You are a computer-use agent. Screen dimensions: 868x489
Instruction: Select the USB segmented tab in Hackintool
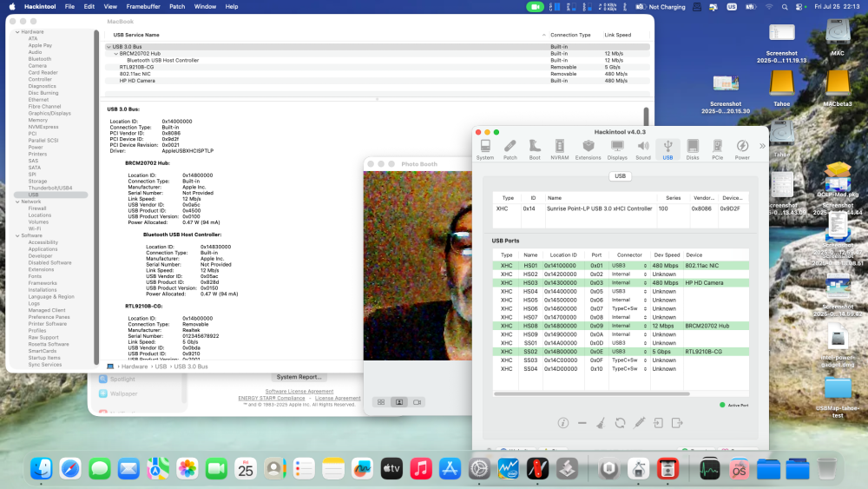pos(620,176)
